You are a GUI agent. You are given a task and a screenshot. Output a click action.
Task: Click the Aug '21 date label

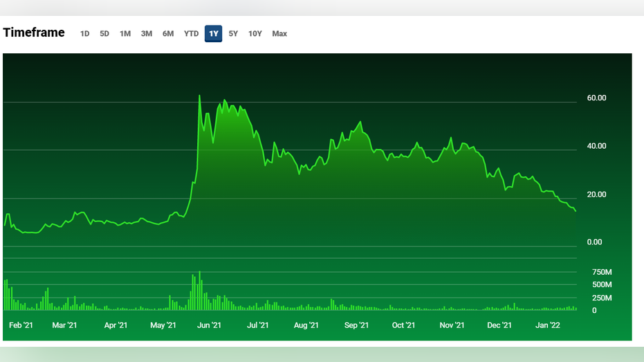coord(306,325)
